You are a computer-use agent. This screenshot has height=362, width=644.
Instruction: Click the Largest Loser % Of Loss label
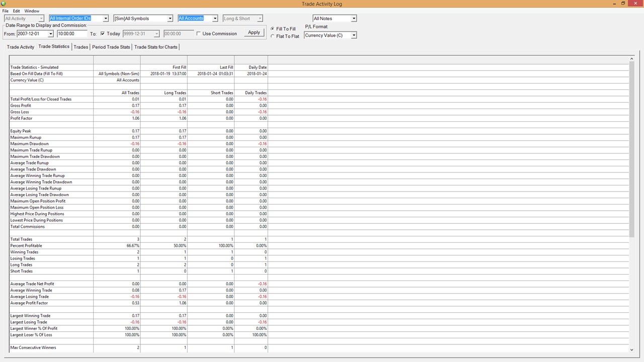[31, 335]
